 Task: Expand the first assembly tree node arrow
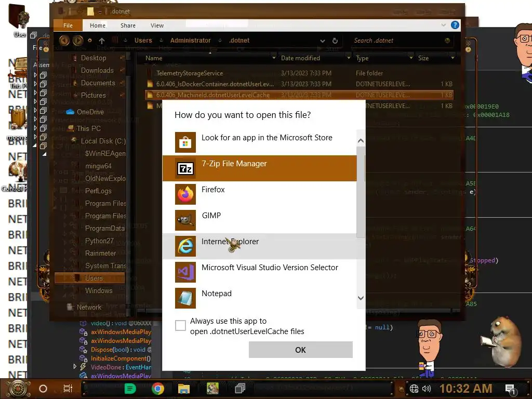click(x=35, y=75)
